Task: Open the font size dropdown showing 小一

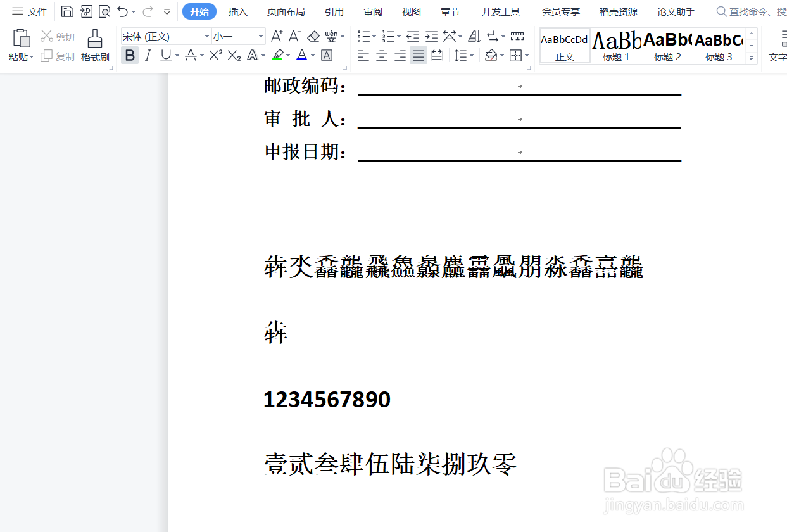Action: click(x=260, y=36)
